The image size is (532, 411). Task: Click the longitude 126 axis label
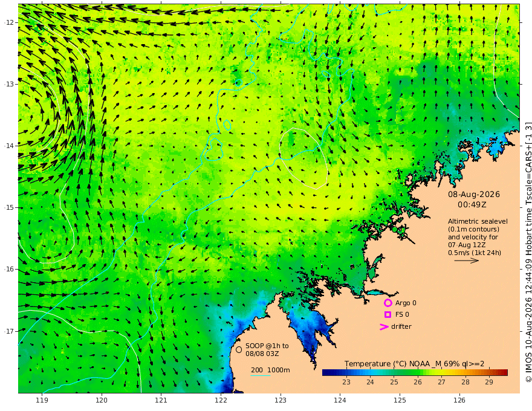pos(459,401)
